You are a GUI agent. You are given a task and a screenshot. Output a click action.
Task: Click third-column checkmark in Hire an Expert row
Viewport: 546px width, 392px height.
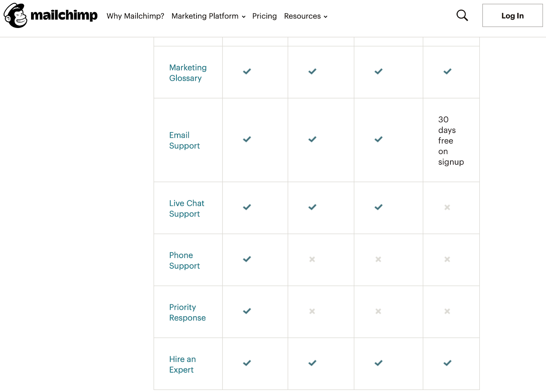[378, 363]
